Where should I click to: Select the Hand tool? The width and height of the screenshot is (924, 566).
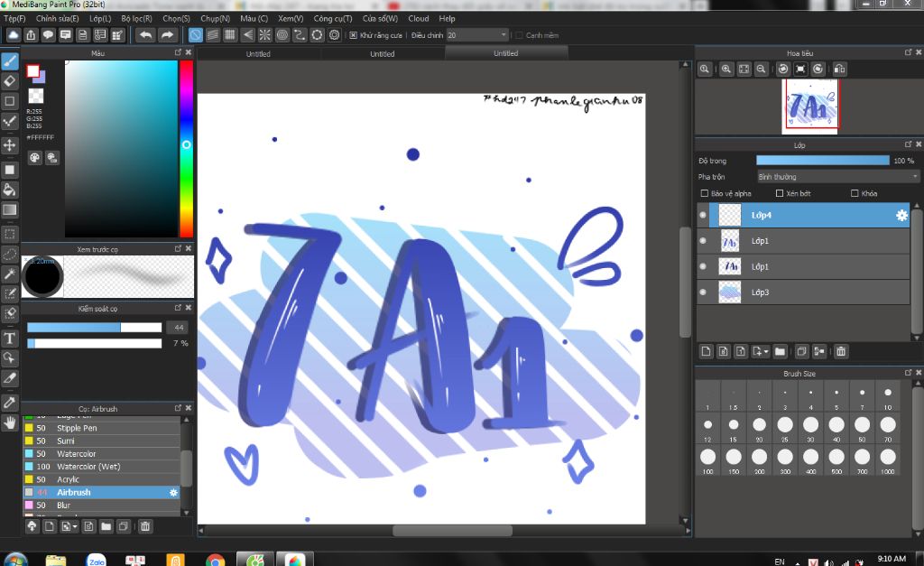[9, 422]
